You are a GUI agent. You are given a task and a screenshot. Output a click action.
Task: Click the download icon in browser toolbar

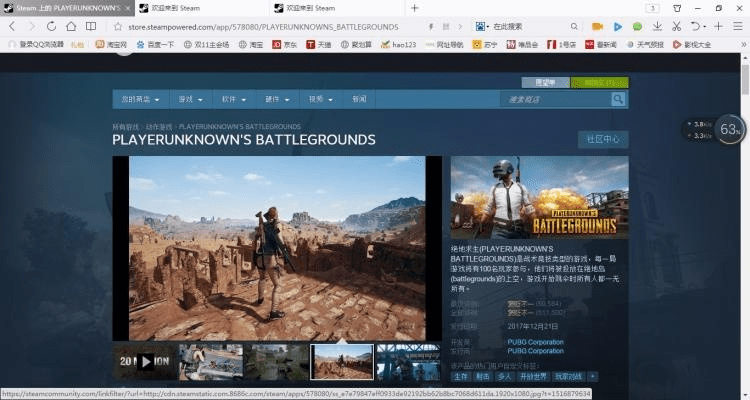coord(655,26)
